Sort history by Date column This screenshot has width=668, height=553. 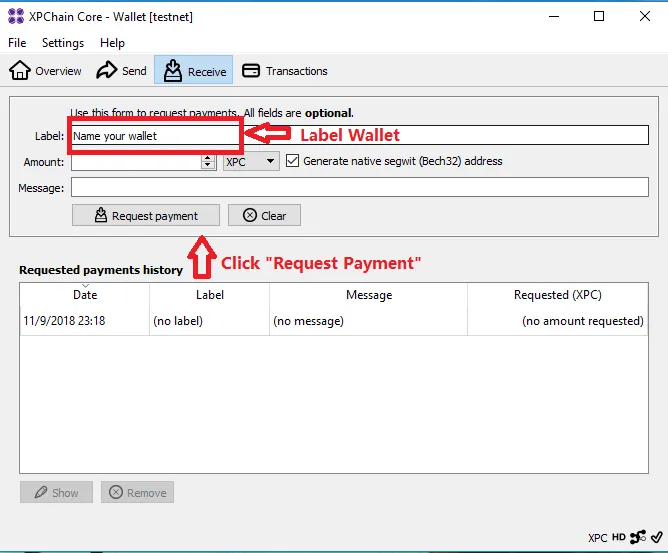pyautogui.click(x=85, y=295)
